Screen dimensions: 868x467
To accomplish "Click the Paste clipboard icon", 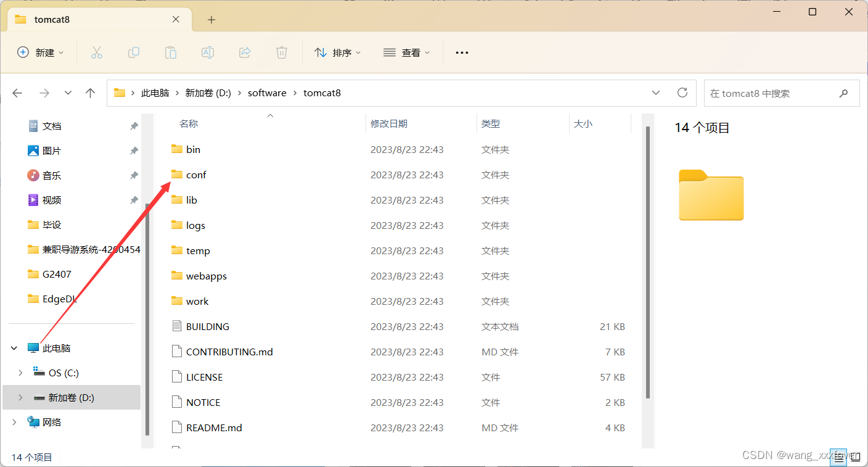I will click(171, 52).
